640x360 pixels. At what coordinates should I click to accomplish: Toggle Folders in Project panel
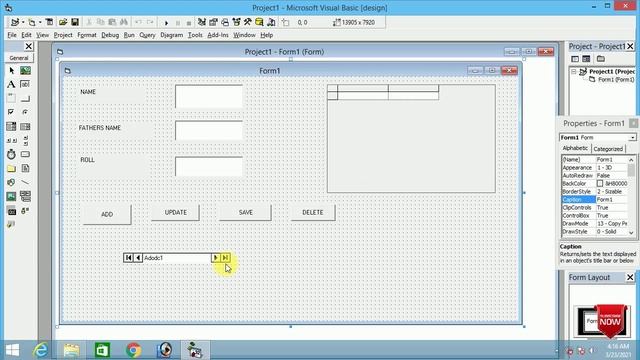(600, 59)
